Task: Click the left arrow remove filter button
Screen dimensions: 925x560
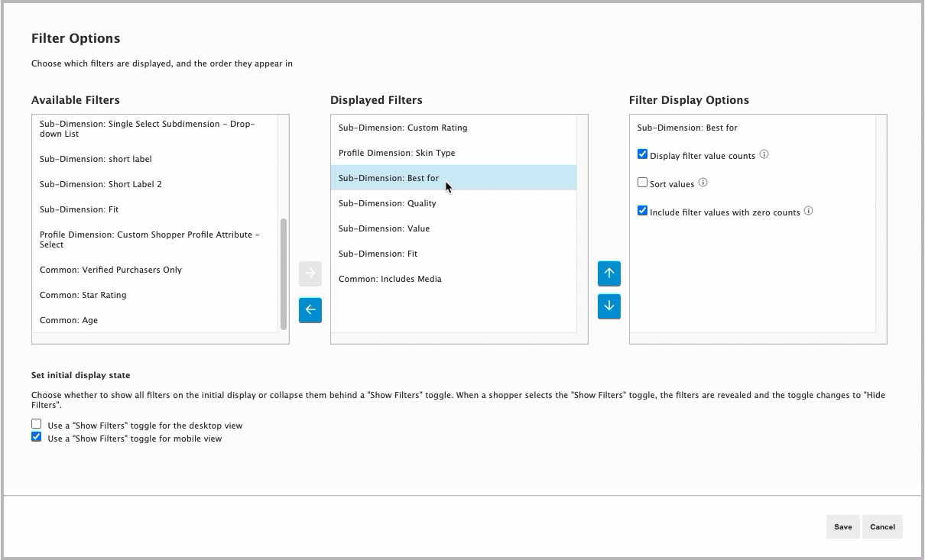Action: click(310, 309)
